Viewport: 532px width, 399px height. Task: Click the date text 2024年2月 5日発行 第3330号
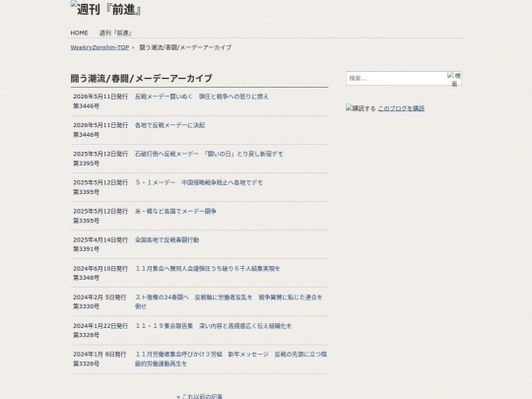pyautogui.click(x=100, y=301)
